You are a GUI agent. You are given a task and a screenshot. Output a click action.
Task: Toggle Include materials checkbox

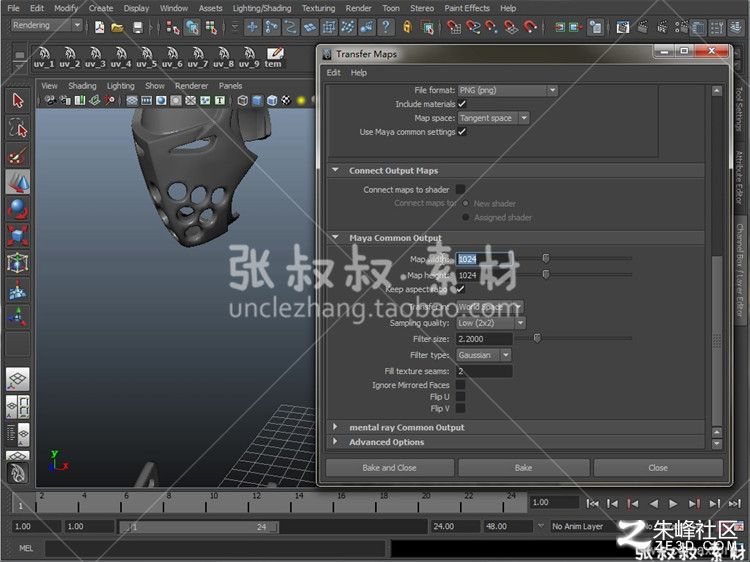click(462, 104)
